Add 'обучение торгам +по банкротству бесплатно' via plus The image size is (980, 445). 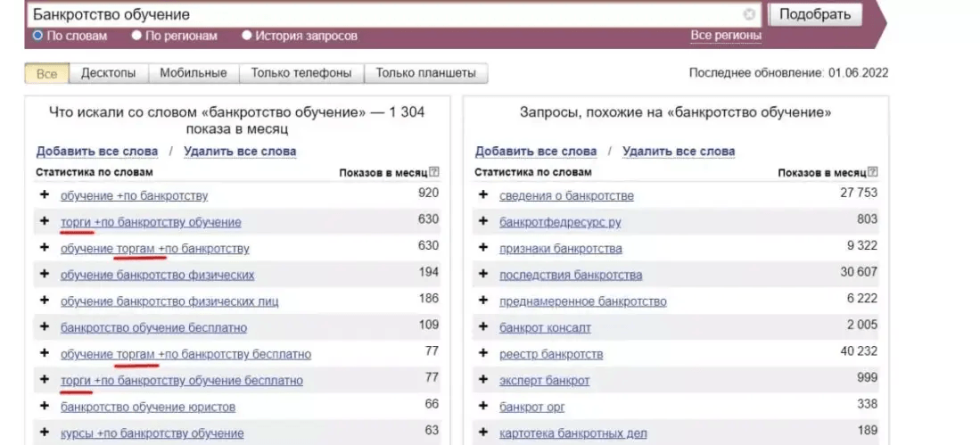45,353
